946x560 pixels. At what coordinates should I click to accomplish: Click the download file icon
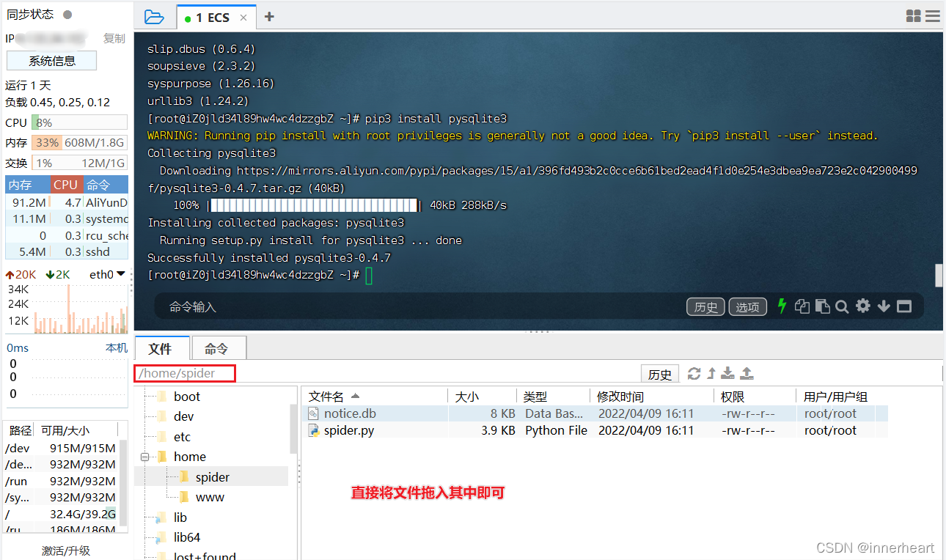[x=727, y=374]
